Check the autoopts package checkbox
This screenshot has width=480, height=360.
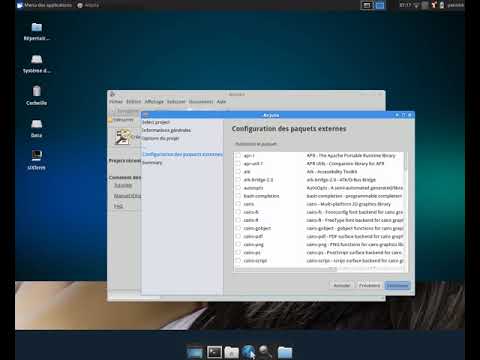pyautogui.click(x=238, y=188)
